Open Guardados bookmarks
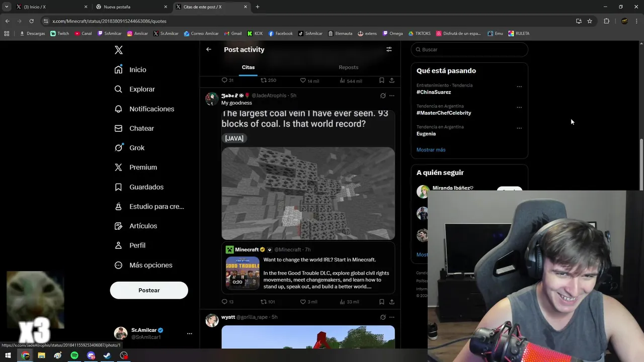The image size is (644, 362). click(139, 187)
